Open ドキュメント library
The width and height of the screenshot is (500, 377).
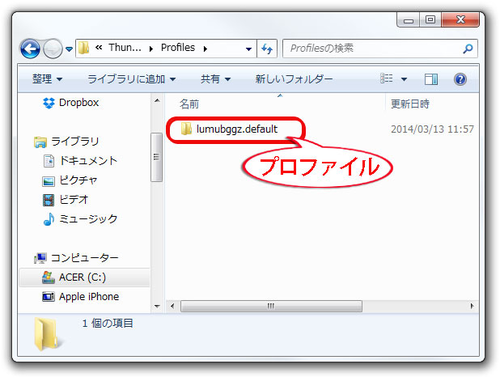[x=88, y=161]
